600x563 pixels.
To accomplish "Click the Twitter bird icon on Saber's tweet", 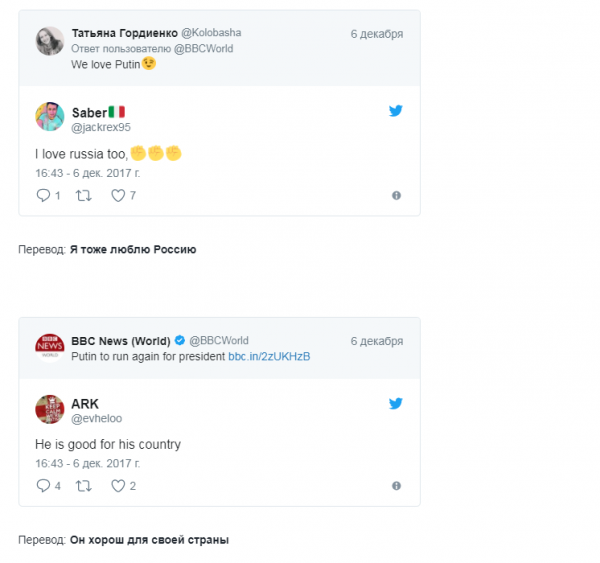I will pos(396,111).
